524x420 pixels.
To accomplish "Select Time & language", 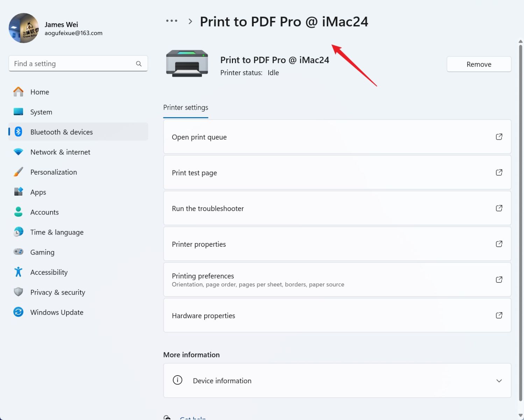I will click(78, 232).
